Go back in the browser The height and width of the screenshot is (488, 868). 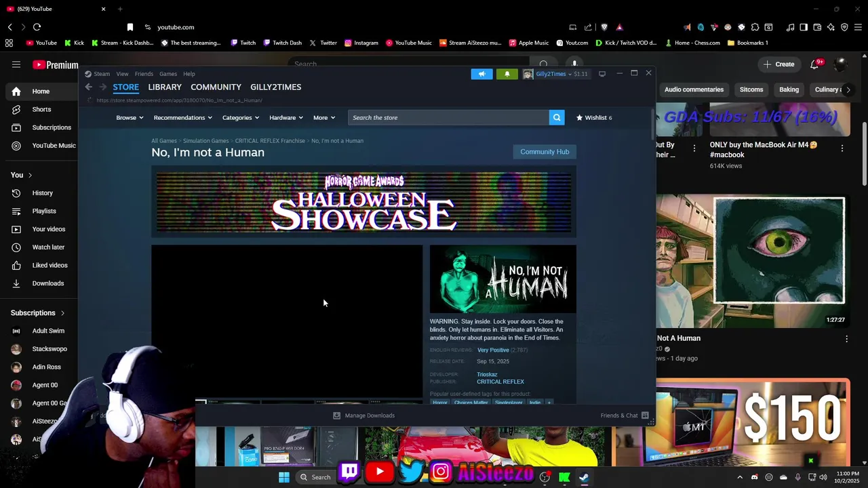point(10,27)
